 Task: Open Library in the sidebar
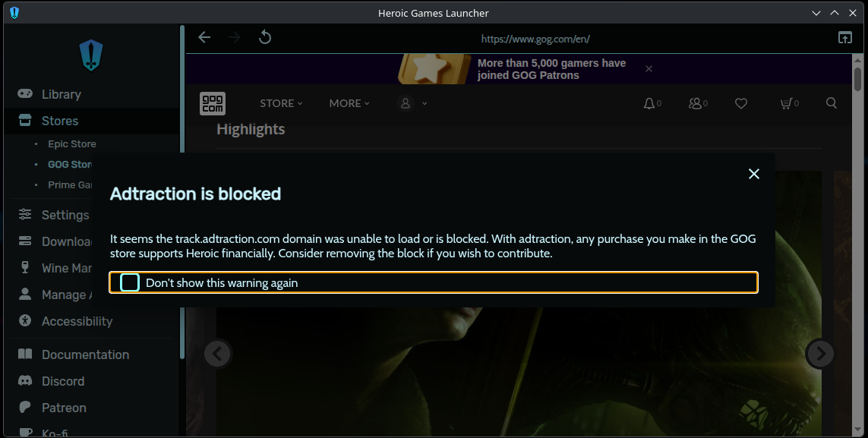61,94
